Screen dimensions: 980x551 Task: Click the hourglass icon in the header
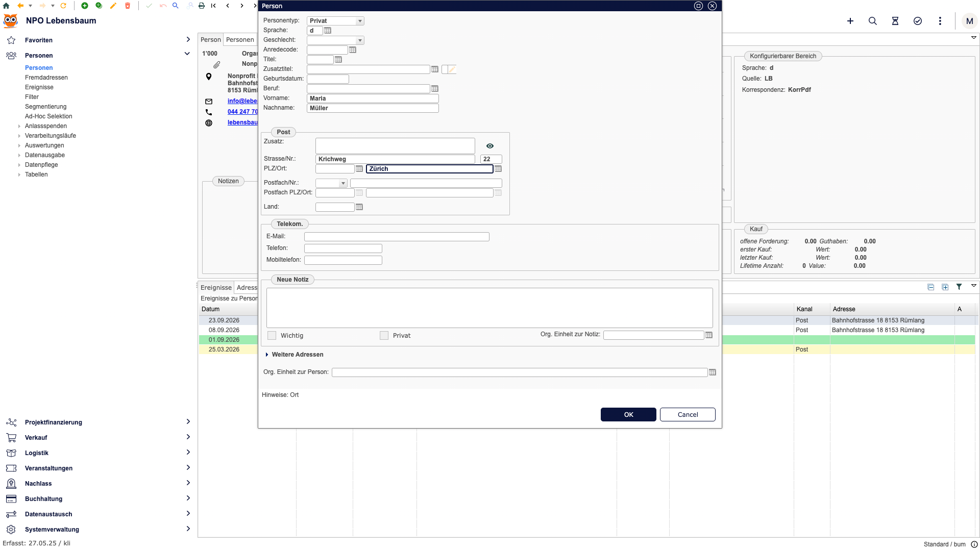point(895,21)
